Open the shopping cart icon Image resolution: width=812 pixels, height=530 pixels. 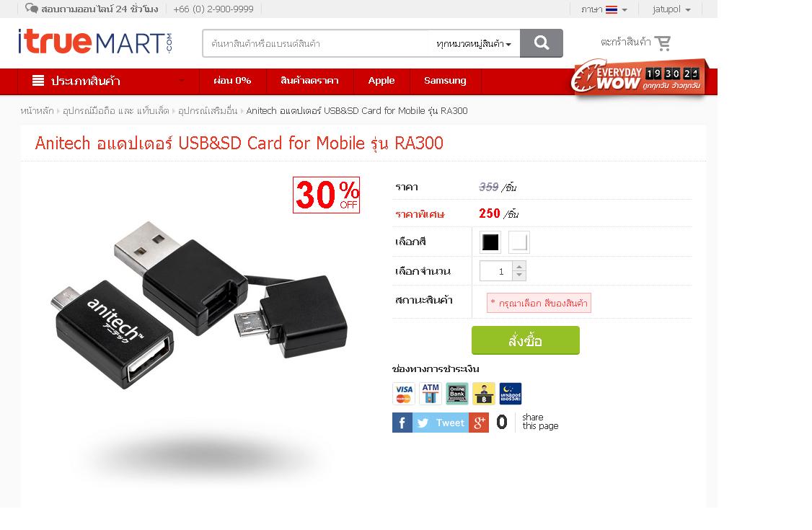tap(662, 43)
